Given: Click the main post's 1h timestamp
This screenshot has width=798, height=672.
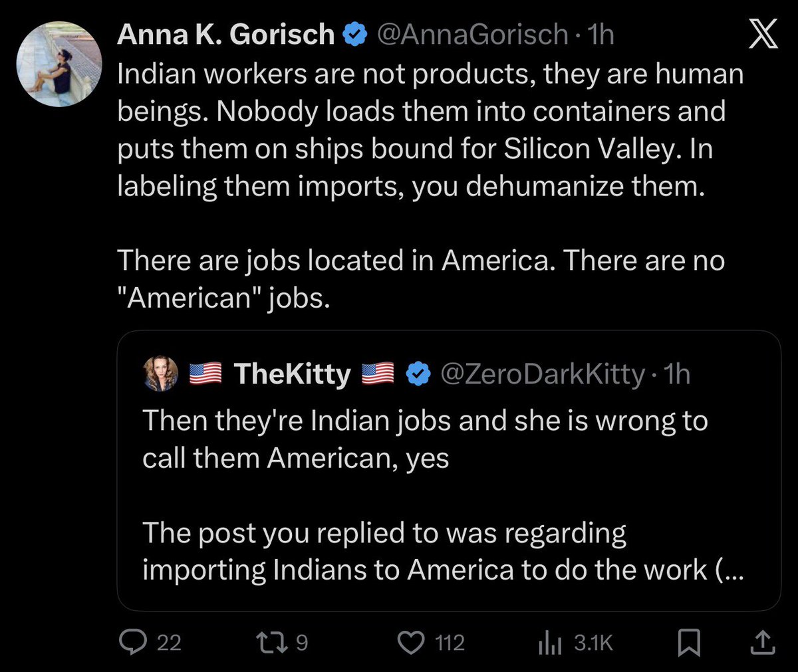Looking at the screenshot, I should pyautogui.click(x=600, y=35).
